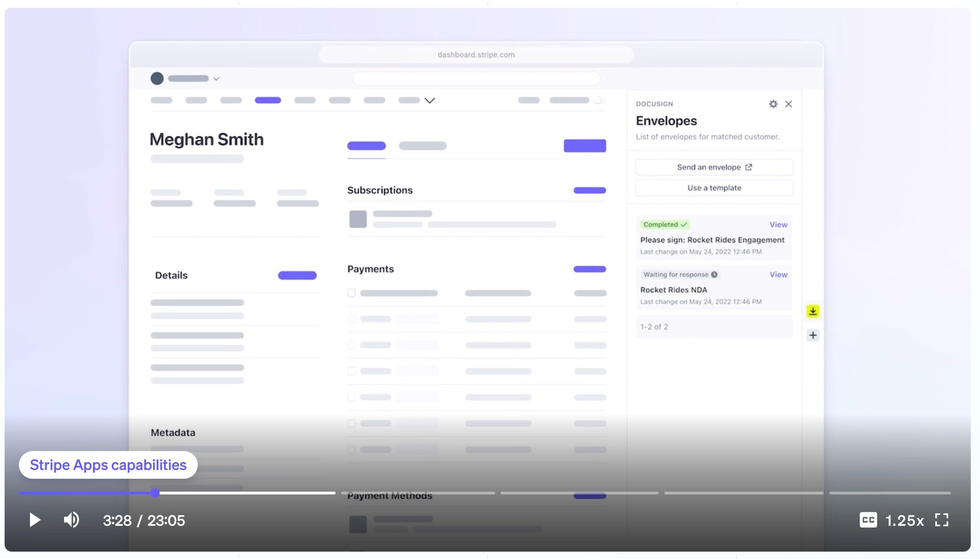Screen dimensions: 980x559
Task: Click the external link icon on Send an envelope
Action: (749, 167)
